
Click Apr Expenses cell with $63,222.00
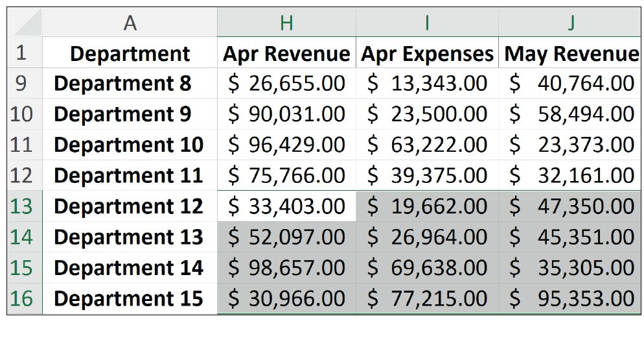[x=427, y=145]
